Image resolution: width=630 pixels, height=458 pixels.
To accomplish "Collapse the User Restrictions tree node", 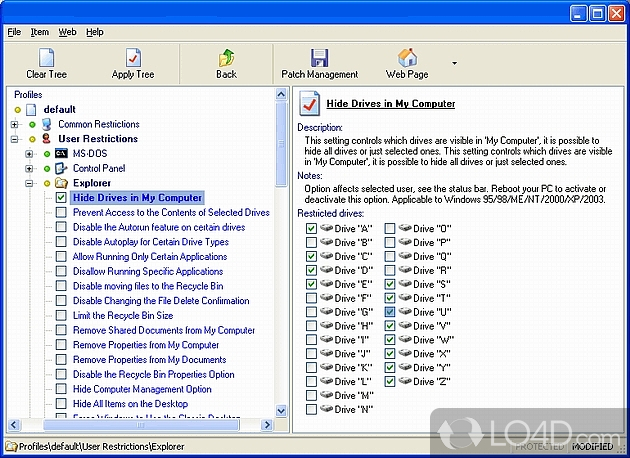I will (x=15, y=139).
